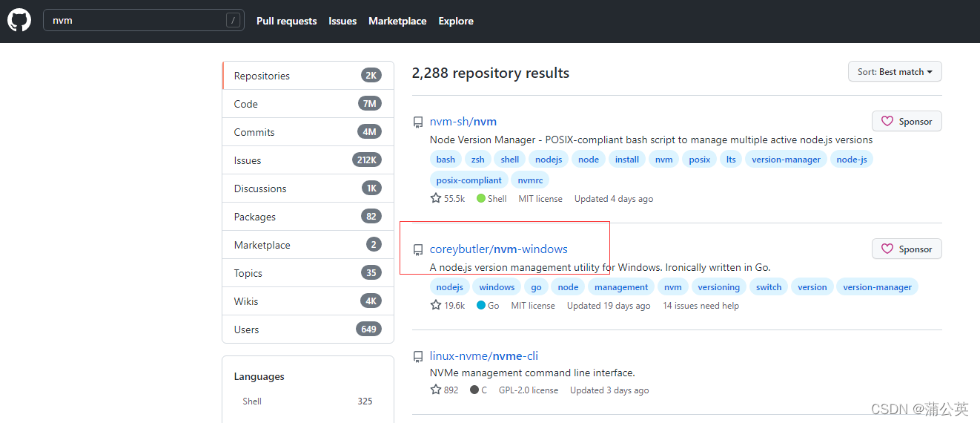
Task: Select the Users filter
Action: pyautogui.click(x=308, y=329)
